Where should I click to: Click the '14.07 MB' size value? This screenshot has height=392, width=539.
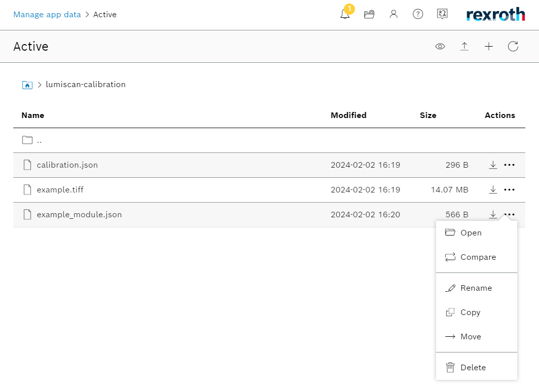(x=450, y=190)
